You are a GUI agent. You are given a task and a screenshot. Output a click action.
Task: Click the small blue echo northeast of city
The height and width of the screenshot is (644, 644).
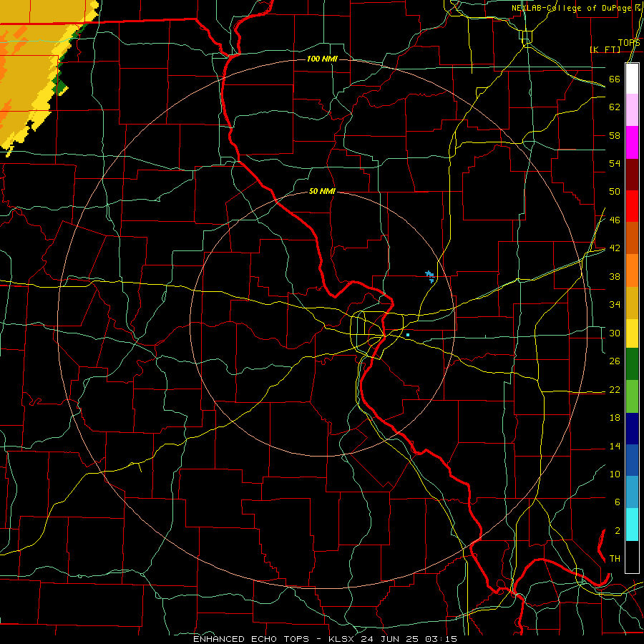coord(429,275)
